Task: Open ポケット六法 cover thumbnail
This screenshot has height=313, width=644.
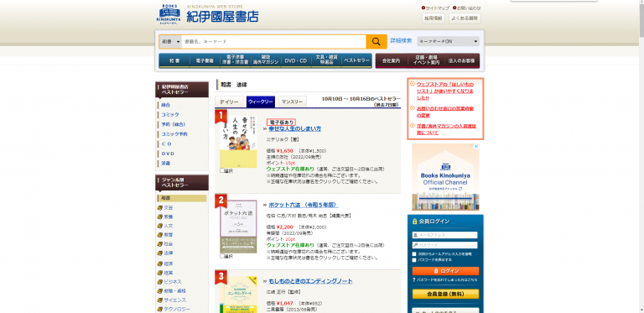Action: coord(238,227)
